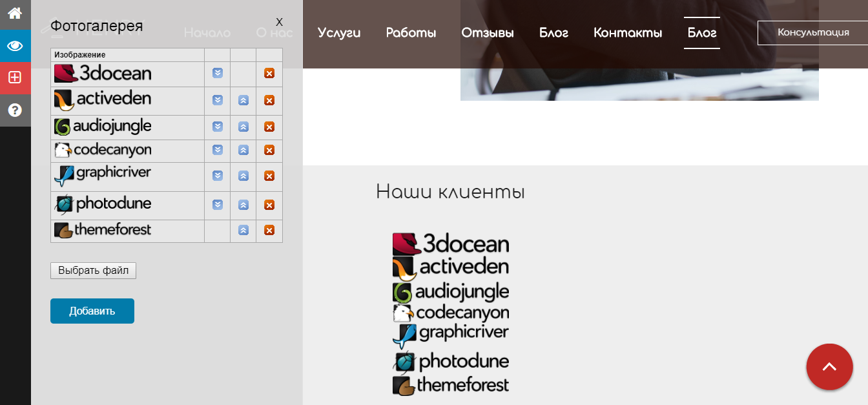The width and height of the screenshot is (868, 405).
Task: Move codecanyon image up
Action: pos(243,150)
